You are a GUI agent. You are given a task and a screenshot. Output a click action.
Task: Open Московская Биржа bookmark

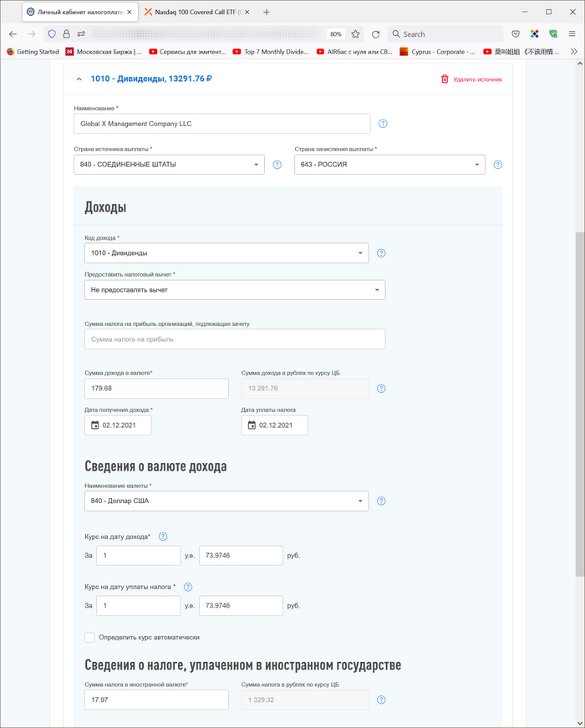click(x=104, y=52)
